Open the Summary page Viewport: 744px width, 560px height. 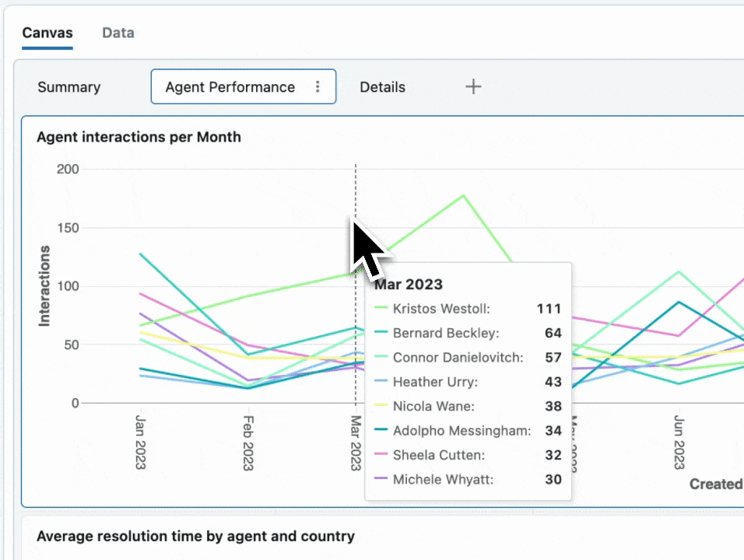pos(69,87)
